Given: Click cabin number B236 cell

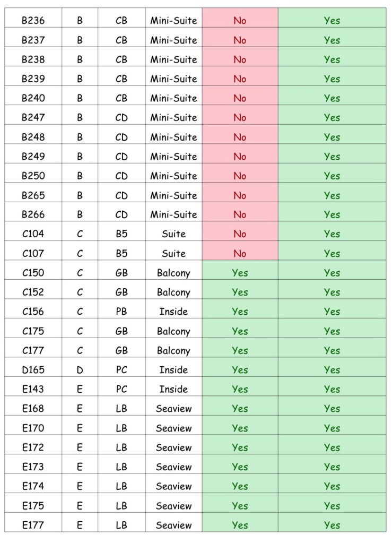Looking at the screenshot, I should (33, 21).
